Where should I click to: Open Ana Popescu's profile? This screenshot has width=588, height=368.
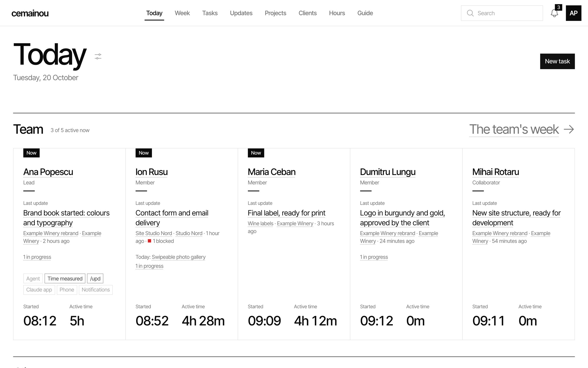[48, 172]
